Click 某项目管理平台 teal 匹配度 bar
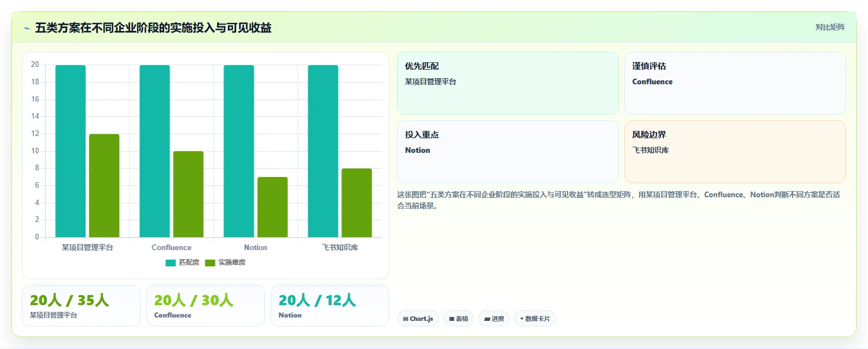The image size is (868, 349). tap(70, 151)
